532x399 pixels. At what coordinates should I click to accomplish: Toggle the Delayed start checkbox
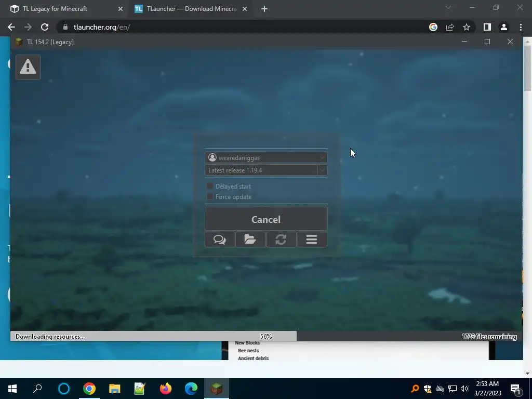(x=210, y=187)
